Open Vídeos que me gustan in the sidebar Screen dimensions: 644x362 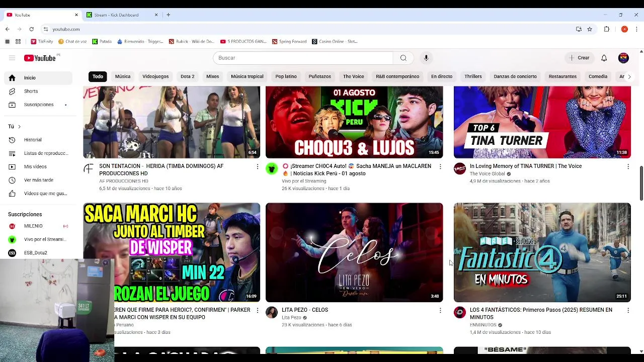click(x=38, y=194)
